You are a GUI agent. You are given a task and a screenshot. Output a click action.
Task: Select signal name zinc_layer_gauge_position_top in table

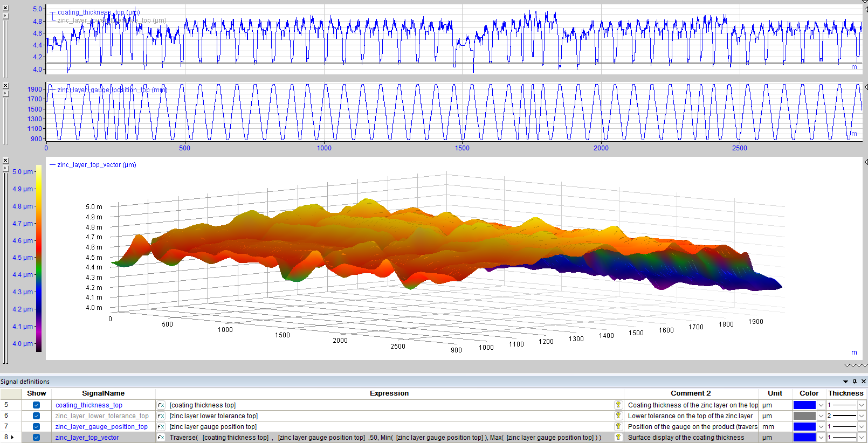point(101,427)
